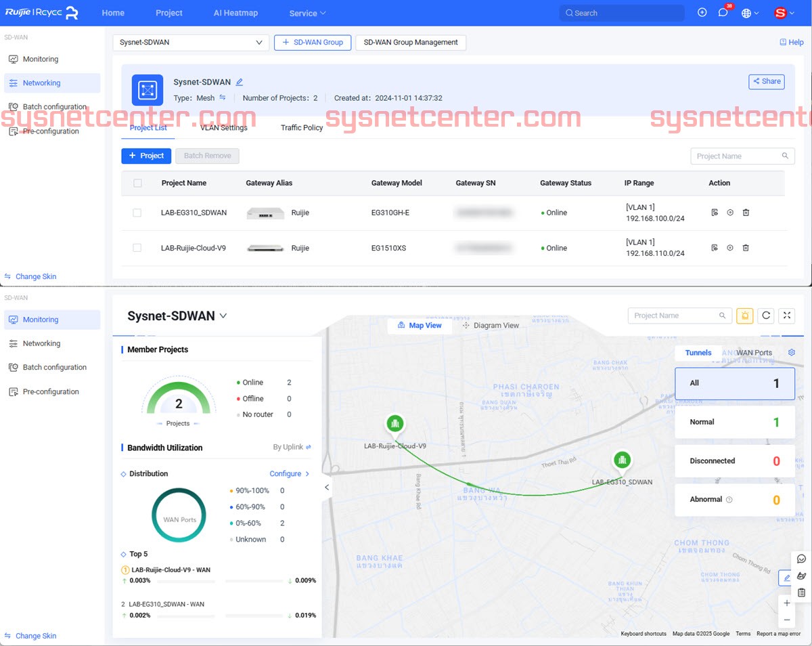Screen dimensions: 812x646
Task: Click the circle target action icon for LAB-Ruijie-Cloud-V9
Action: pyautogui.click(x=730, y=248)
